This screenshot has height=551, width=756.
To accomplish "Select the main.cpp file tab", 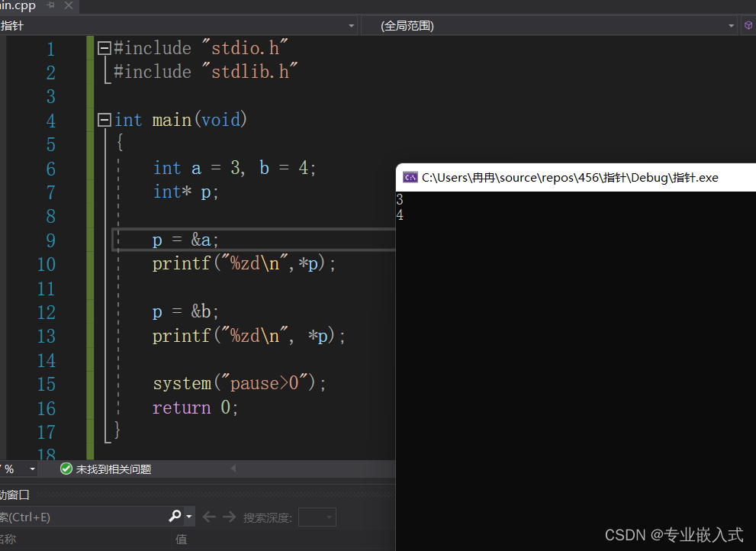I will tap(18, 5).
